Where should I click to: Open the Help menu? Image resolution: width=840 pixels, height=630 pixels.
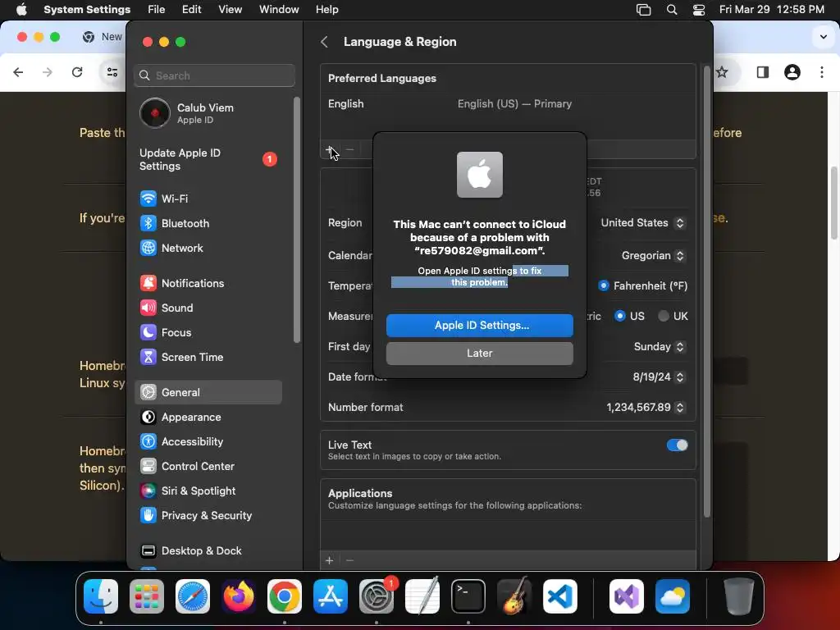pyautogui.click(x=326, y=10)
